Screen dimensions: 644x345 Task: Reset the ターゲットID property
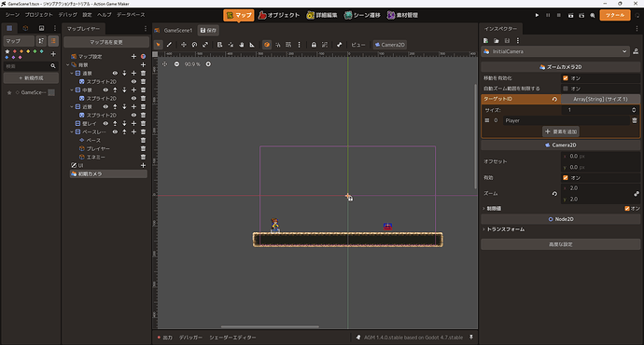[554, 99]
